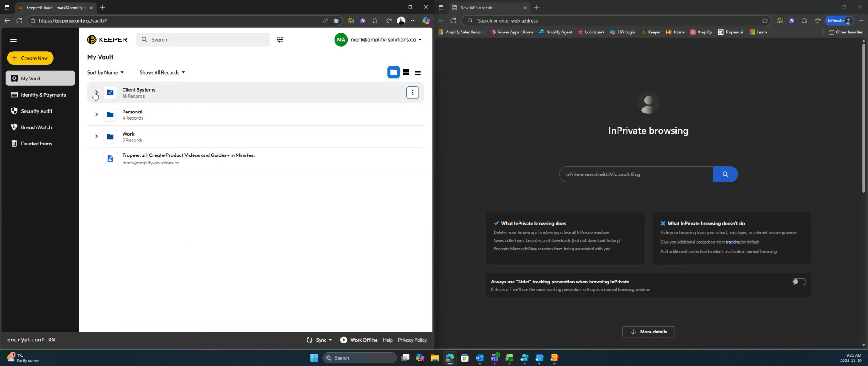
Task: Select the Keeper Vault browser tab
Action: [56, 8]
